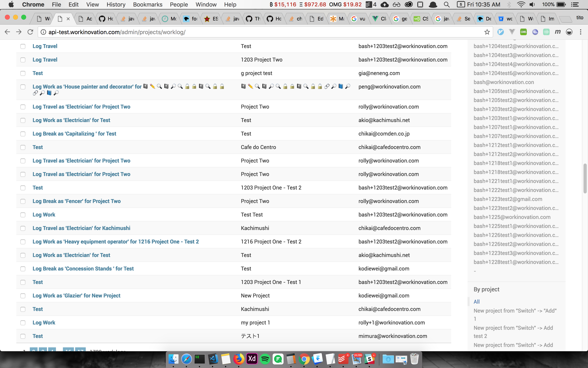Open Chrome's three-dot menu
This screenshot has width=588, height=368.
tap(581, 32)
